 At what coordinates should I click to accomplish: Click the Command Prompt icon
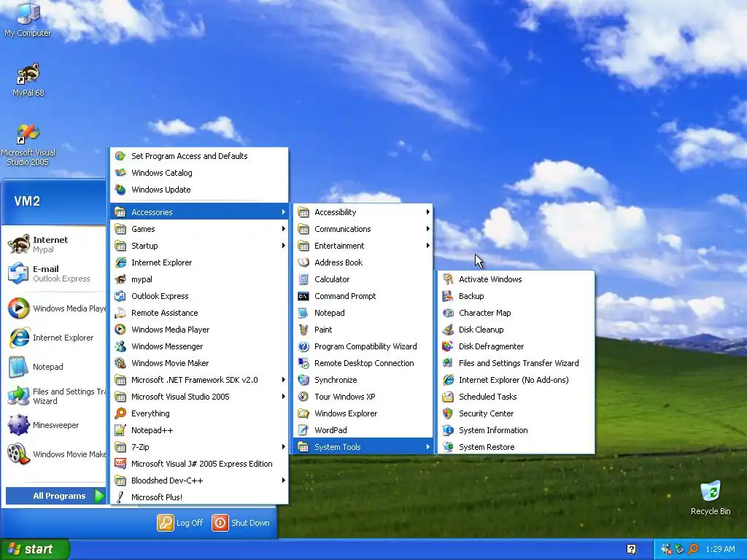[x=303, y=296]
